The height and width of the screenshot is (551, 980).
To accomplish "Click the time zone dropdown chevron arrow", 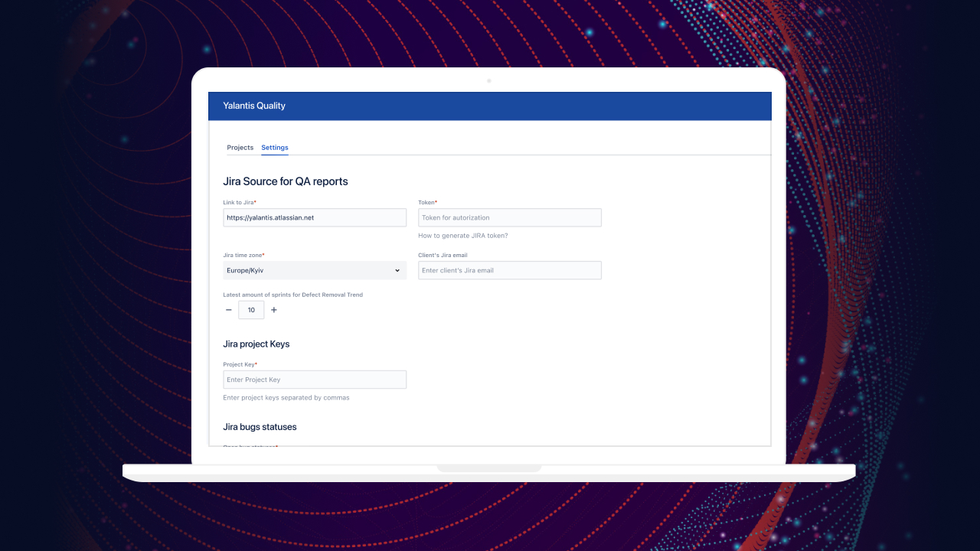I will [x=397, y=270].
